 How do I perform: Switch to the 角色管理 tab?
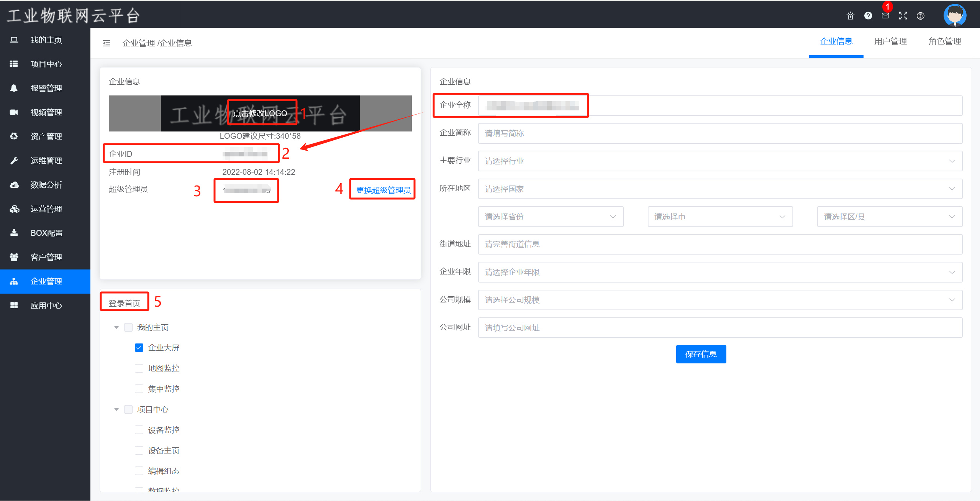[945, 41]
